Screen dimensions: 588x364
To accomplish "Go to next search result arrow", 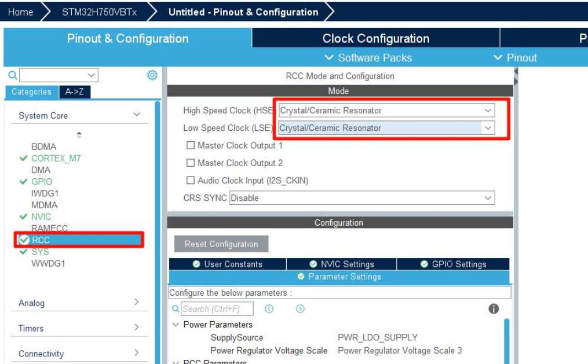I will click(x=300, y=308).
